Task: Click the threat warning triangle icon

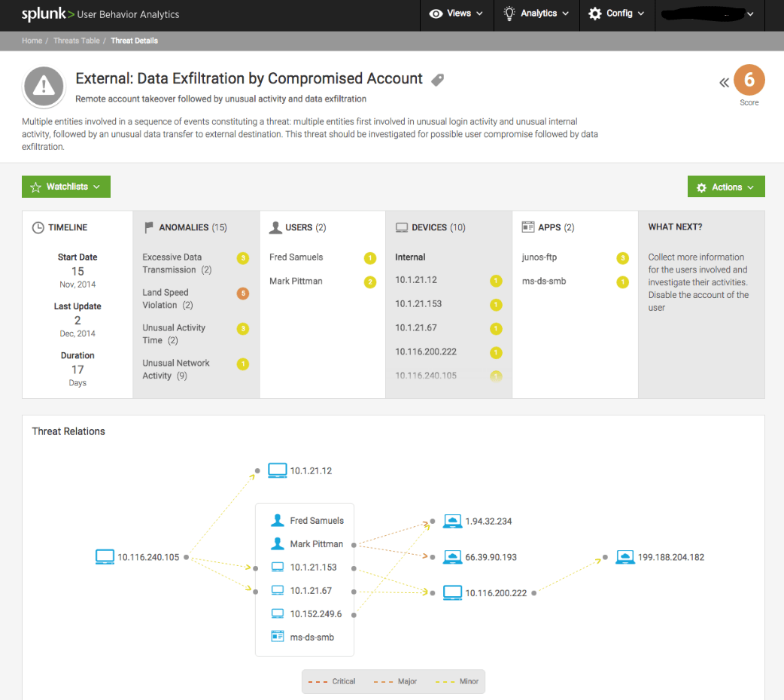Action: [x=44, y=87]
